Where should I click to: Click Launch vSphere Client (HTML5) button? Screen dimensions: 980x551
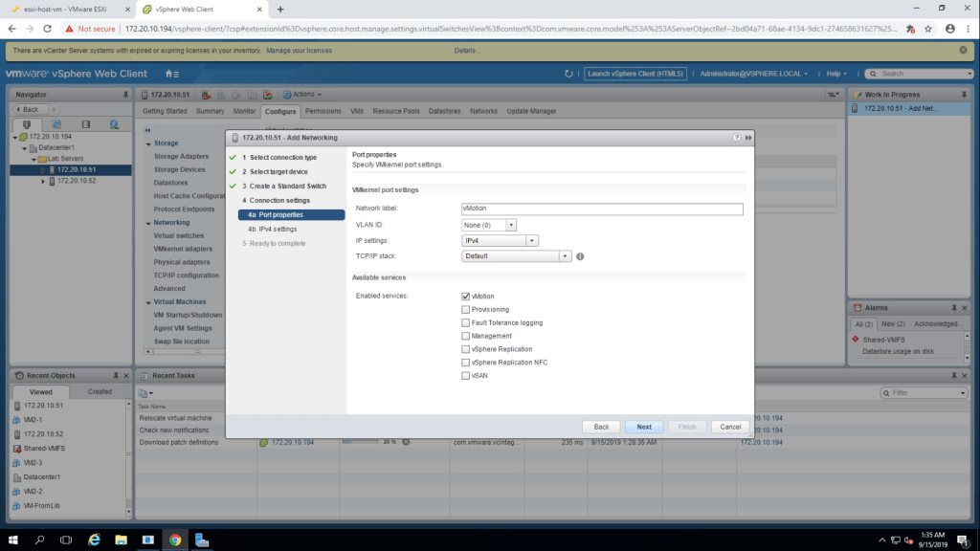[635, 74]
